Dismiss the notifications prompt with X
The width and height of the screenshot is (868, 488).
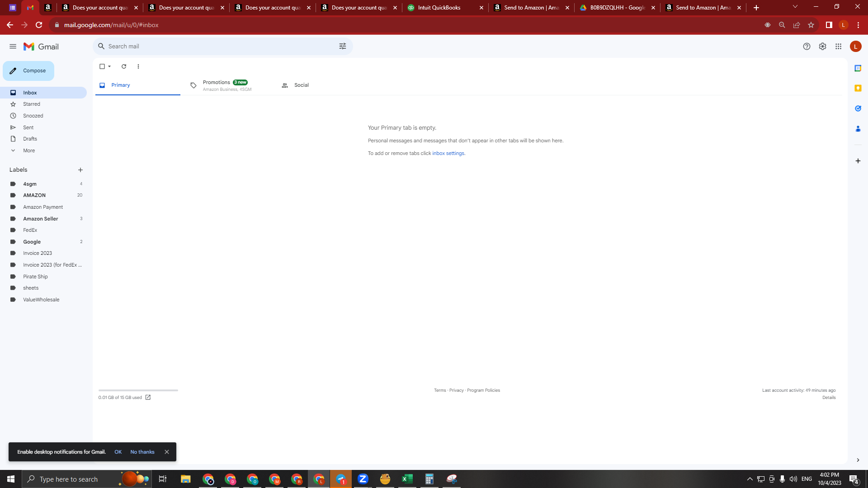tap(167, 452)
